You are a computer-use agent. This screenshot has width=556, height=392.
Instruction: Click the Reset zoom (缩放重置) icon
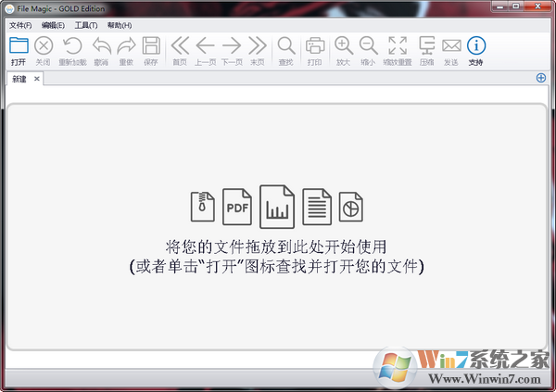click(x=398, y=45)
